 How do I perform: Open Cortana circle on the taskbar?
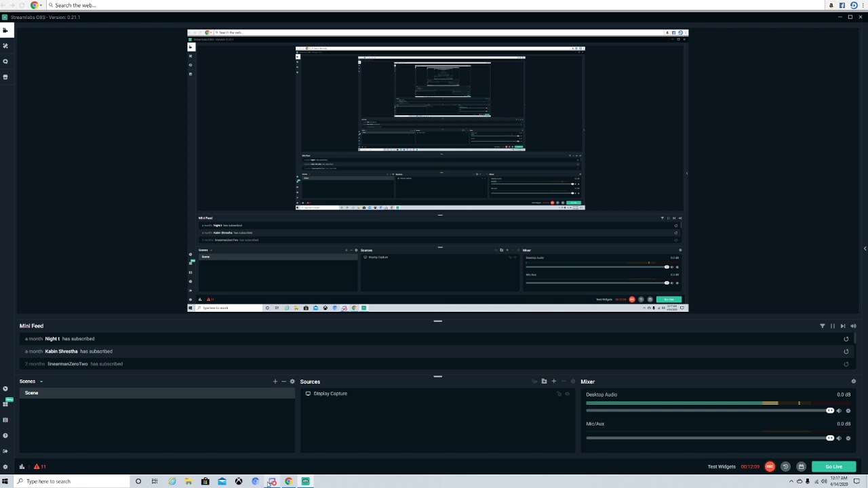(138, 481)
